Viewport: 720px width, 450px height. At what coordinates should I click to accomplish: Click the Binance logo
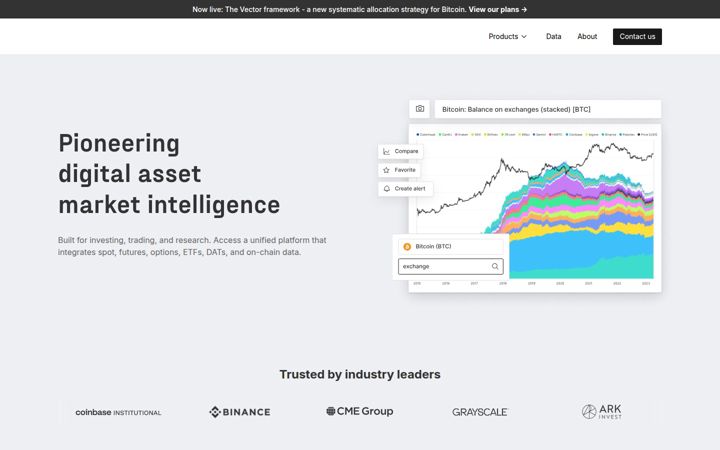point(240,412)
